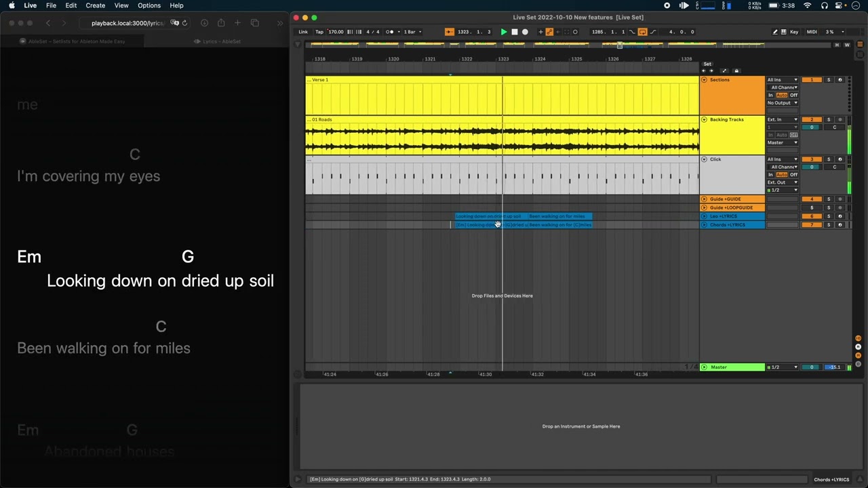Click the Session Record circle button
The height and width of the screenshot is (488, 868).
575,32
